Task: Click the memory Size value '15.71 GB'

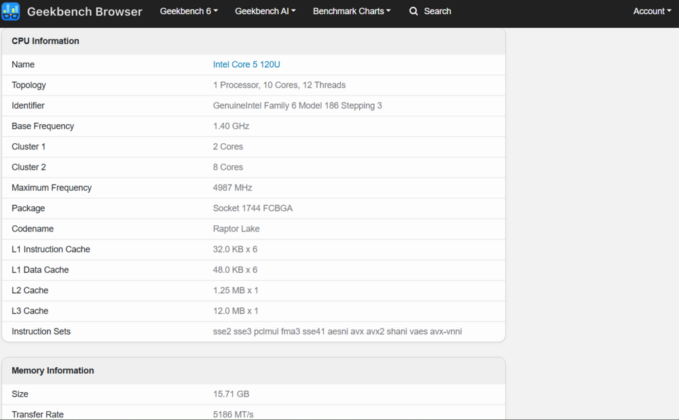Action: pyautogui.click(x=231, y=394)
